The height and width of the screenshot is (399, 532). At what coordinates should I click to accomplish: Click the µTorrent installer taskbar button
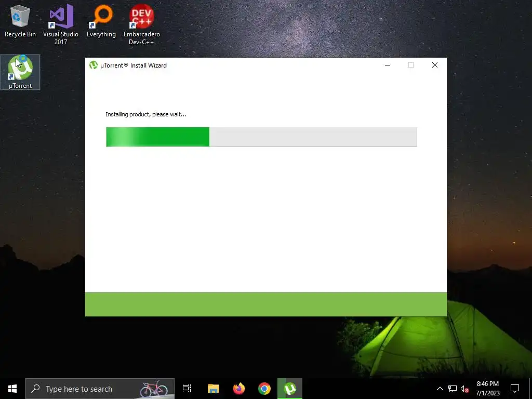click(x=290, y=389)
